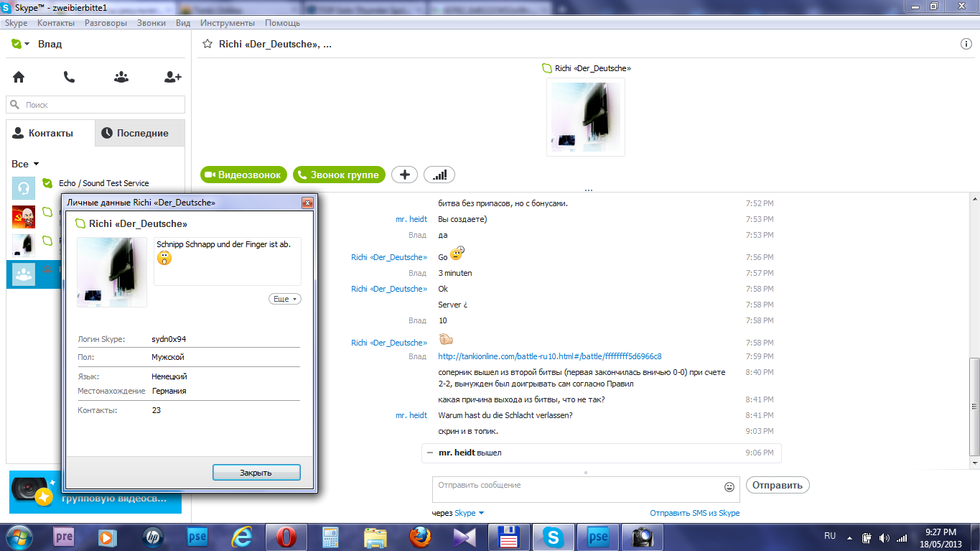The width and height of the screenshot is (980, 551).
Task: Click the Отправить button
Action: coord(778,485)
